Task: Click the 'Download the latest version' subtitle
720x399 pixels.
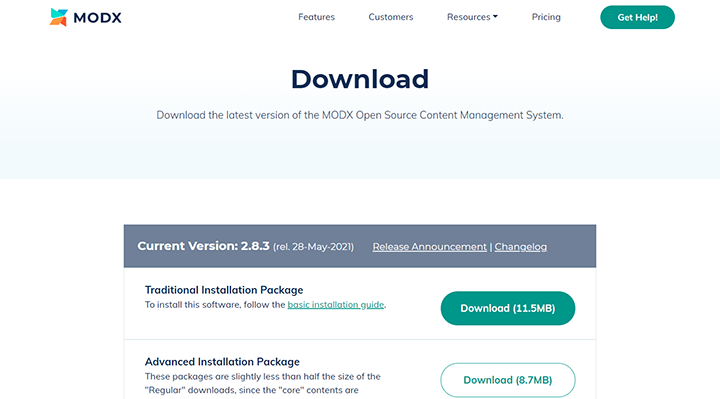Action: coord(360,115)
